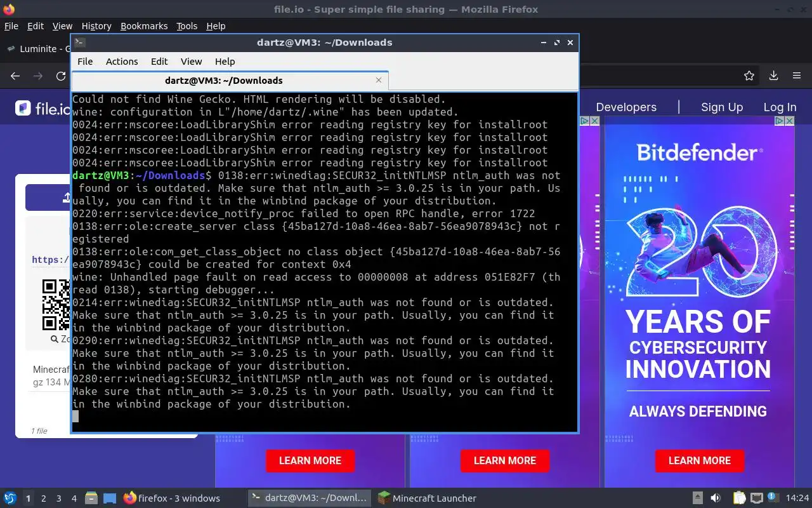Open the Developers link on file.io
Viewport: 812px width, 508px height.
(626, 107)
